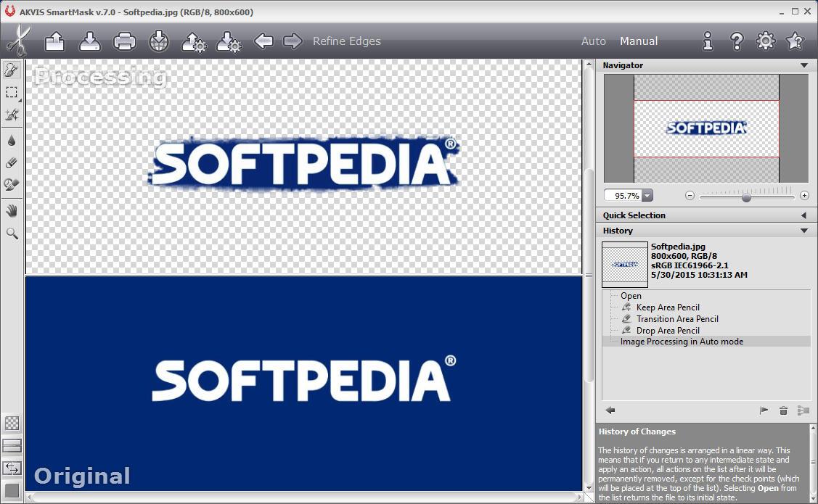The image size is (818, 504).
Task: Click the hint panel scrollbar
Action: (813, 463)
